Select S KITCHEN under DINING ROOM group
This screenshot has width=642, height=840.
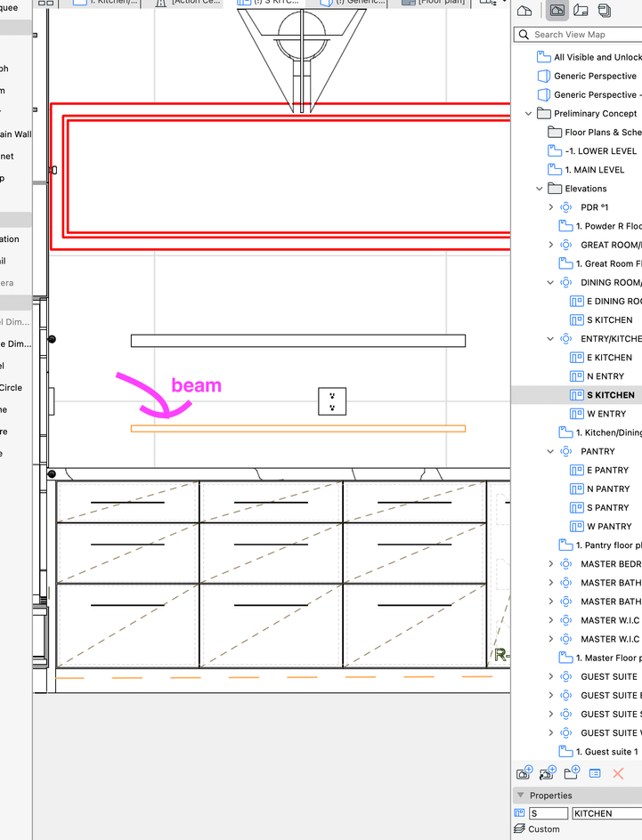pyautogui.click(x=601, y=319)
